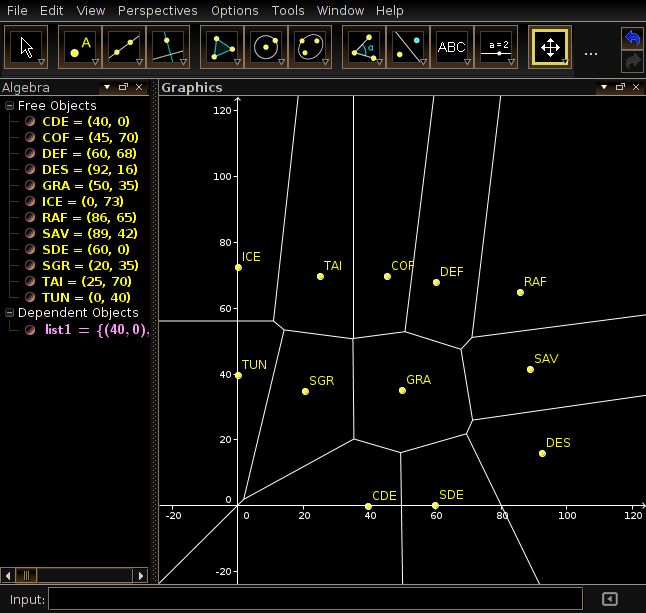Viewport: 646px width, 613px height.
Task: Toggle visibility of point ICE
Action: 30,201
